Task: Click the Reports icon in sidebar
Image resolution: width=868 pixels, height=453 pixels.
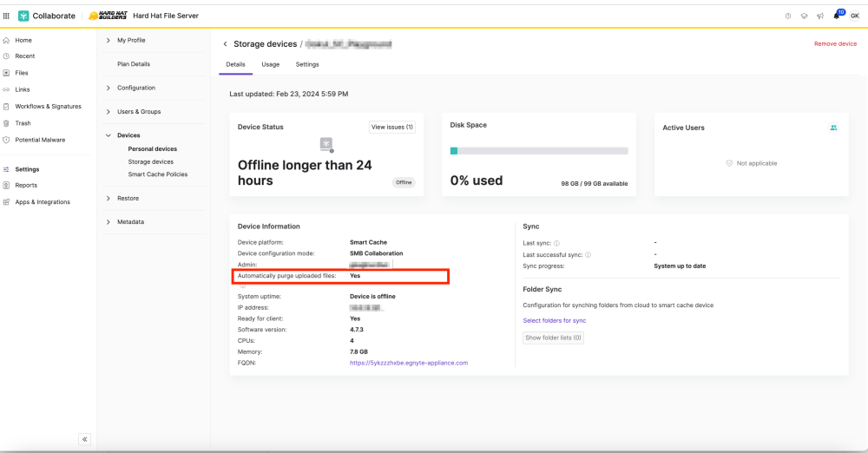Action: [6, 186]
